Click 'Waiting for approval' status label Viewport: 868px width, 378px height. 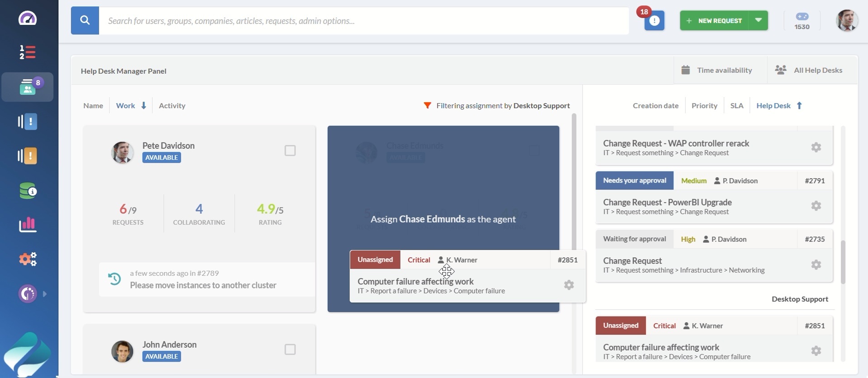634,239
